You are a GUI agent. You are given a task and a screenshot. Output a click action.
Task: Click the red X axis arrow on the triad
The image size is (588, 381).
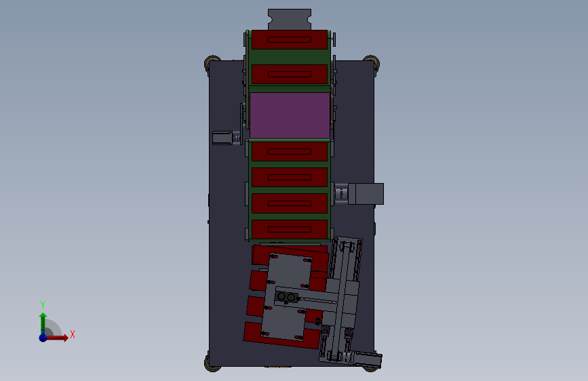click(57, 338)
